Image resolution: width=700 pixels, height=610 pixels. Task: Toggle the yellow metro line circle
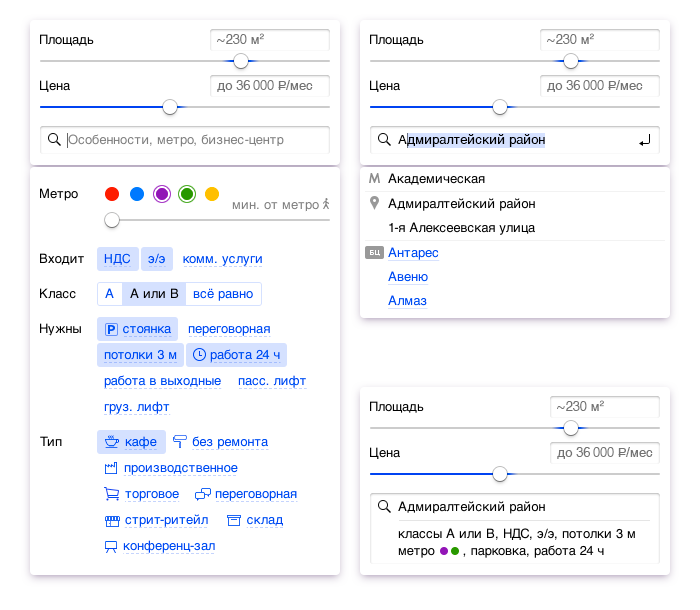click(x=211, y=194)
